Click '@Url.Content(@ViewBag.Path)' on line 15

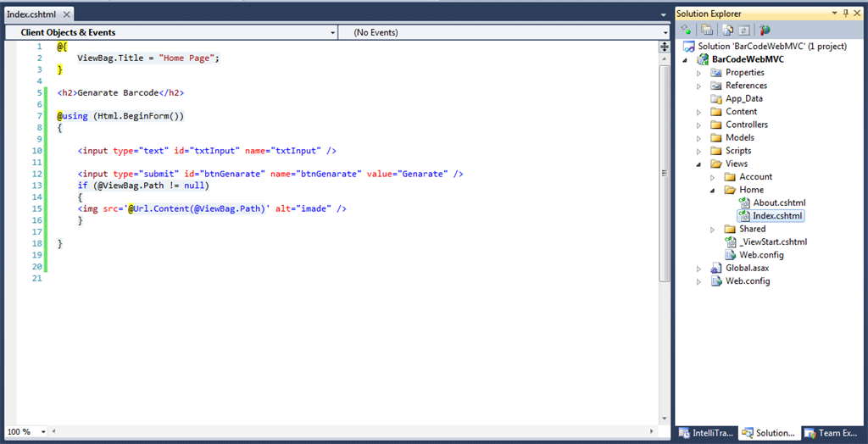pyautogui.click(x=197, y=208)
